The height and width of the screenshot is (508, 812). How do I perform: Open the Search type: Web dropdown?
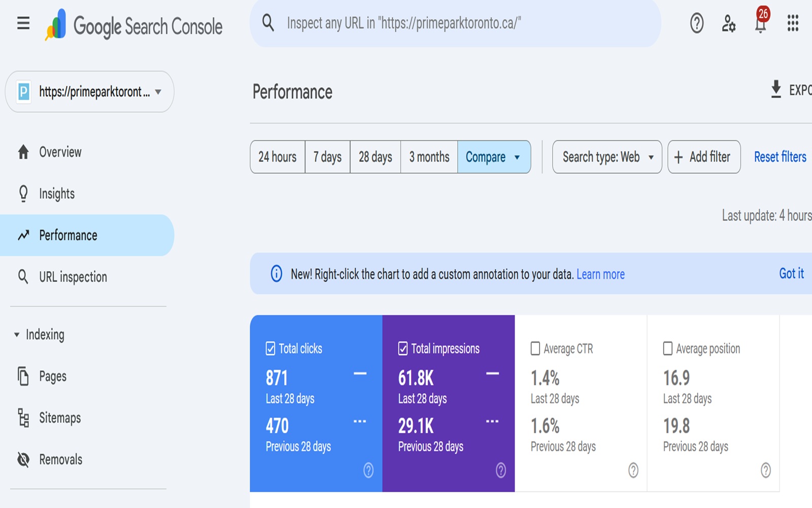[x=606, y=157]
